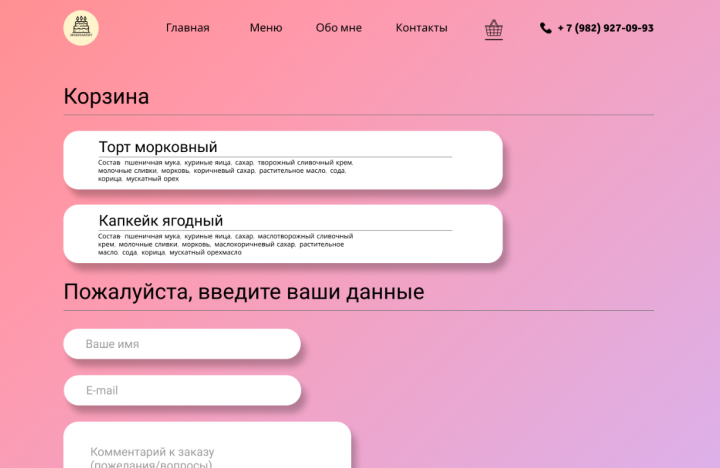The height and width of the screenshot is (468, 720).
Task: Focus the E-mail input field
Action: click(x=182, y=390)
